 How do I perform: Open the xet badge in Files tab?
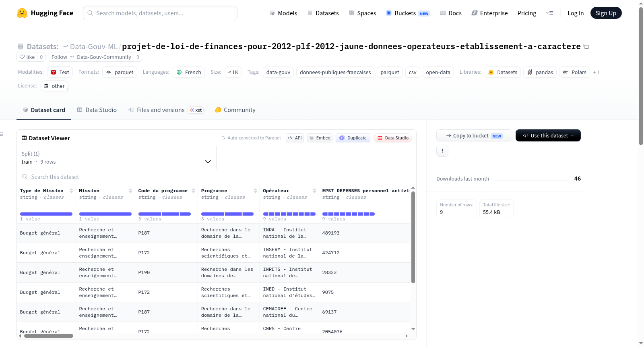(x=196, y=110)
